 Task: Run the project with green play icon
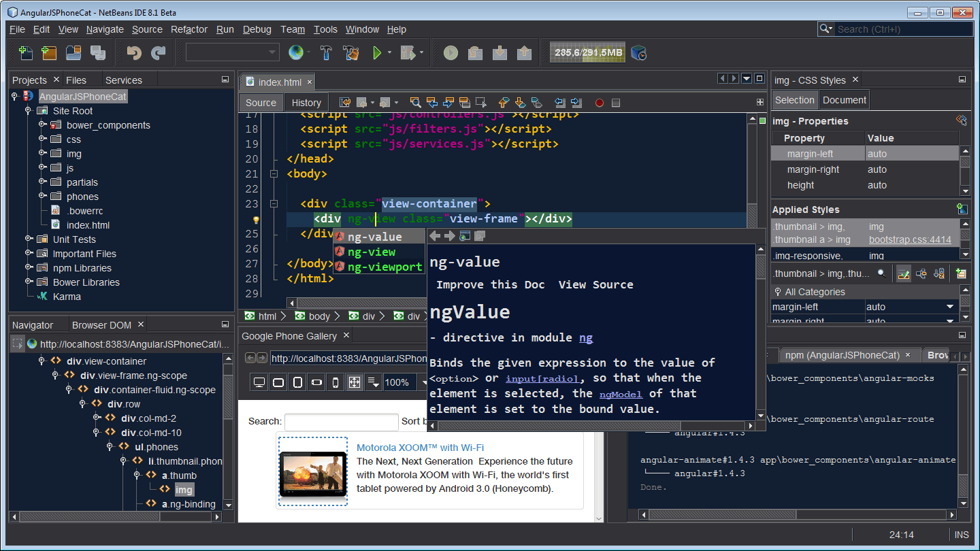376,52
